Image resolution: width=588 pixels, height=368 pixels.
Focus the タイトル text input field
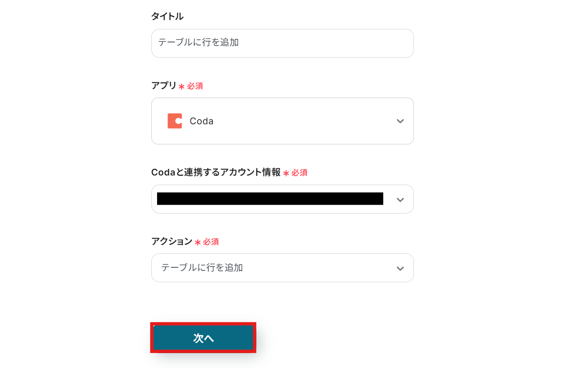click(282, 43)
